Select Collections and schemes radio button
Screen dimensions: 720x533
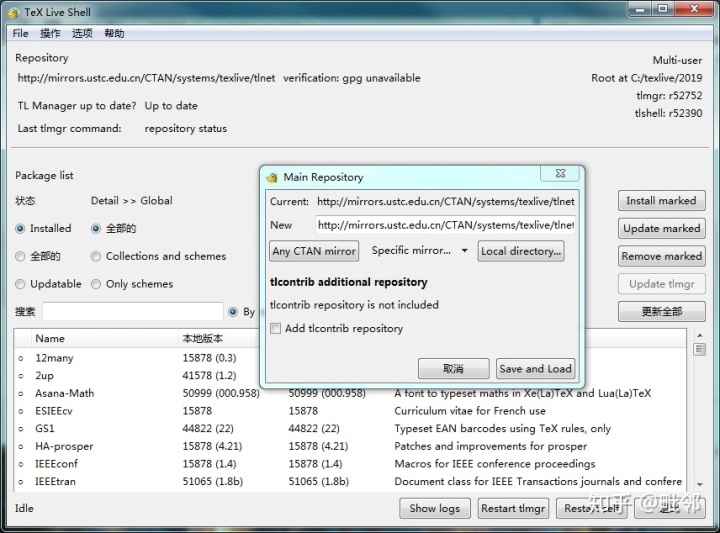(96, 256)
